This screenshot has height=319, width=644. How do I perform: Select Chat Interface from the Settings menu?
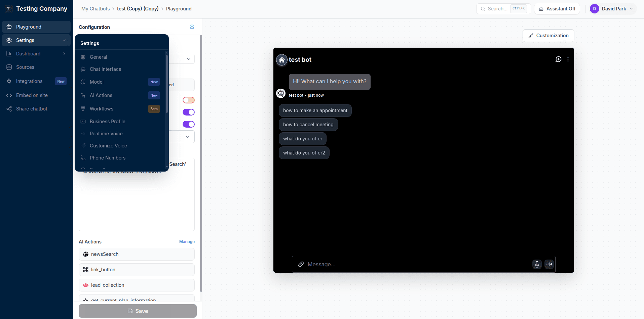click(x=105, y=69)
